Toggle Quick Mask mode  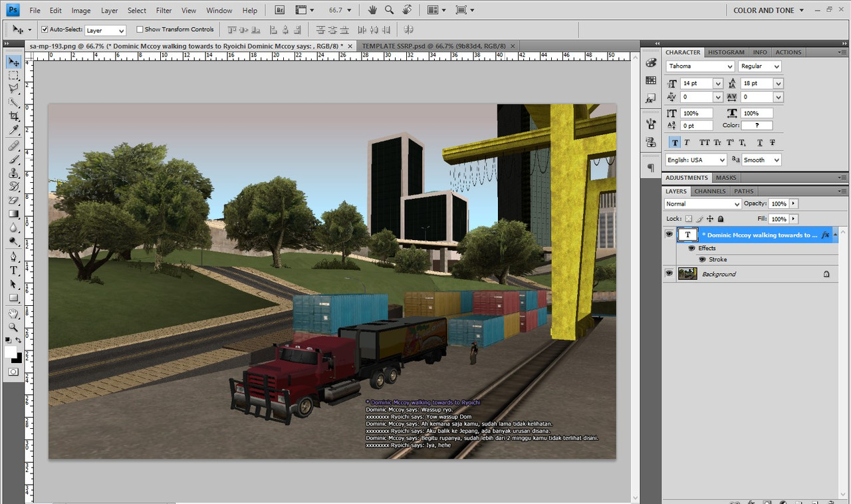point(13,372)
